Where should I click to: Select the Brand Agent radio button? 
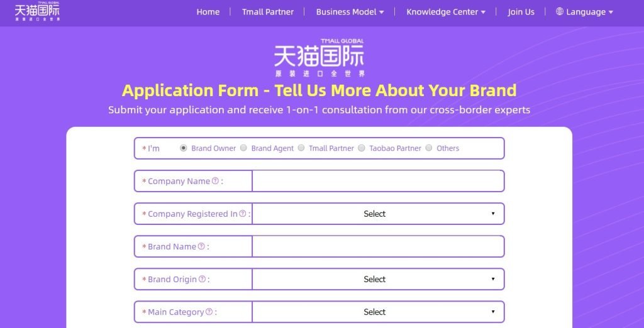point(243,148)
